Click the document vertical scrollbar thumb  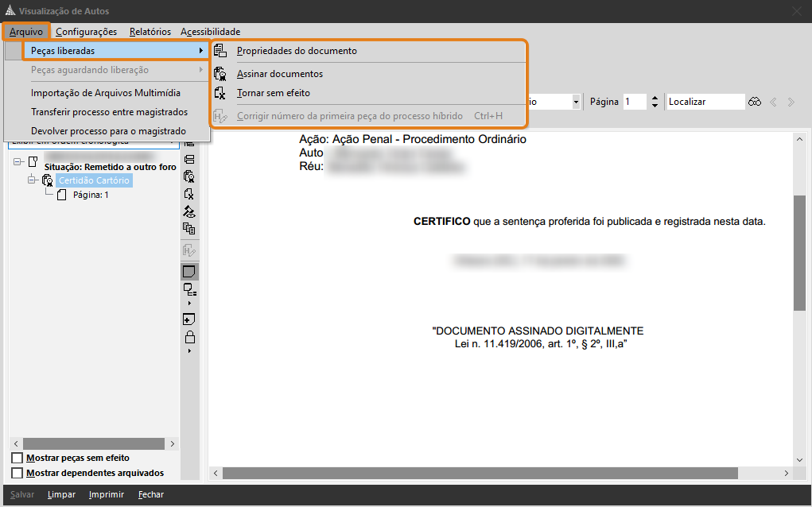point(799,253)
